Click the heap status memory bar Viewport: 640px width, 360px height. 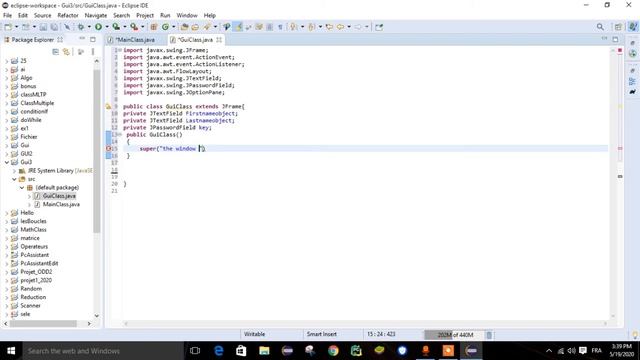[x=454, y=335]
